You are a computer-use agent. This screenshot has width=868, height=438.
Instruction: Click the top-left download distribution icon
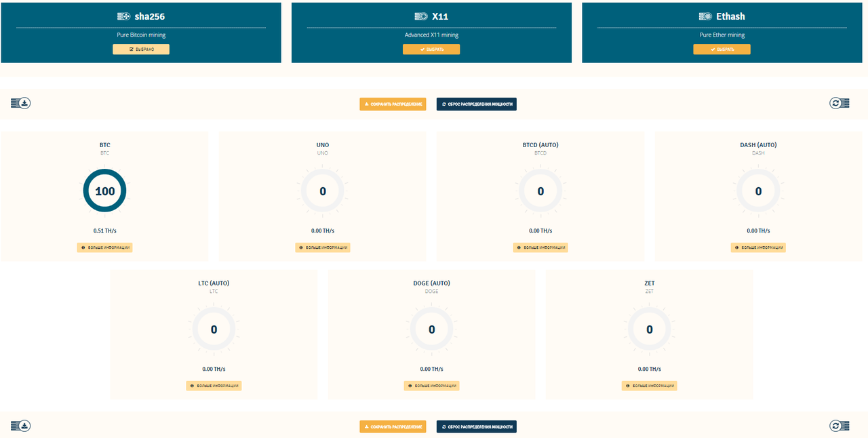pyautogui.click(x=20, y=102)
